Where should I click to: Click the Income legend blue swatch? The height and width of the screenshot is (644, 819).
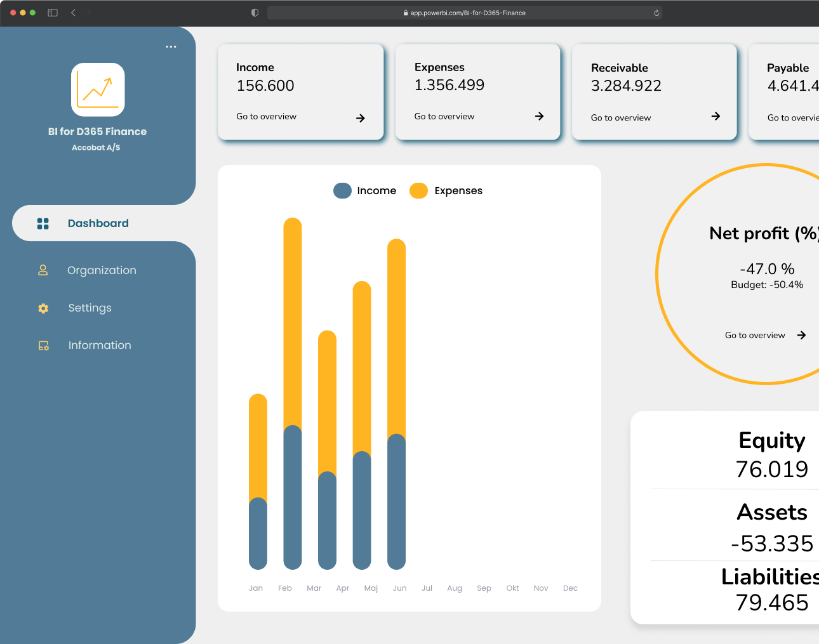pos(342,190)
